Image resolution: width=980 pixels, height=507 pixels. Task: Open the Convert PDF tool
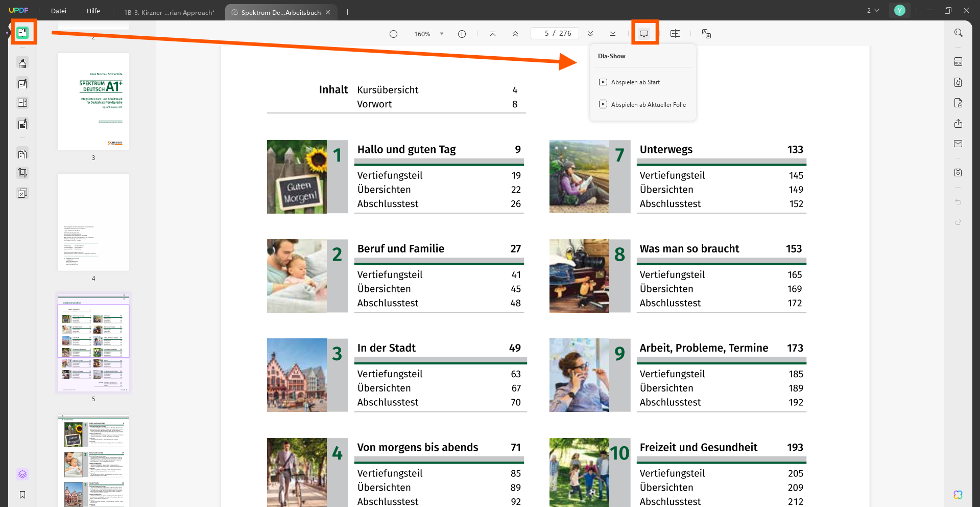coord(959,82)
